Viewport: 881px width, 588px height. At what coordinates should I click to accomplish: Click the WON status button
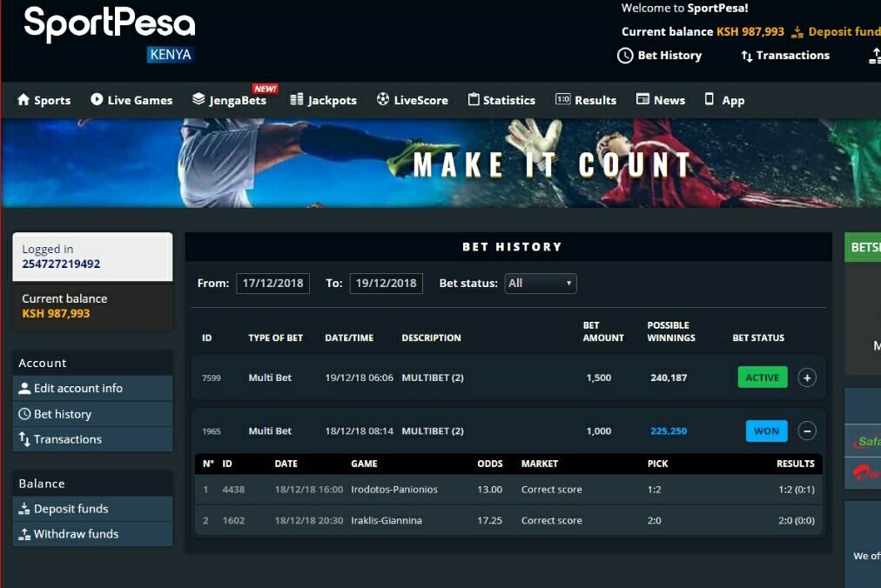pos(766,431)
